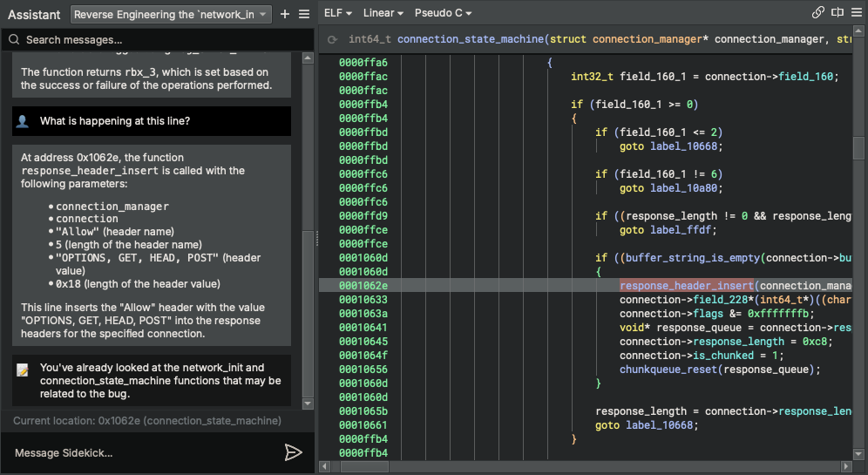
Task: Click connection->is_chunked assignment line
Action: coord(701,356)
